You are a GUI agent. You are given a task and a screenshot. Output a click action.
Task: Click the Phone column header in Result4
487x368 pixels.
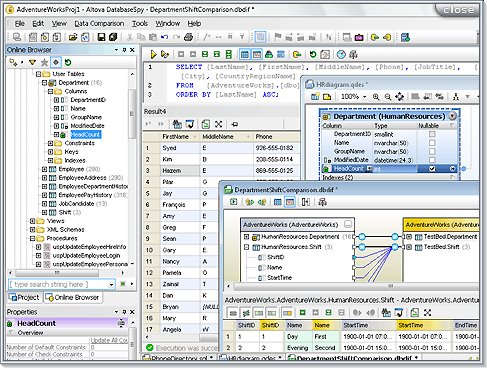click(276, 137)
